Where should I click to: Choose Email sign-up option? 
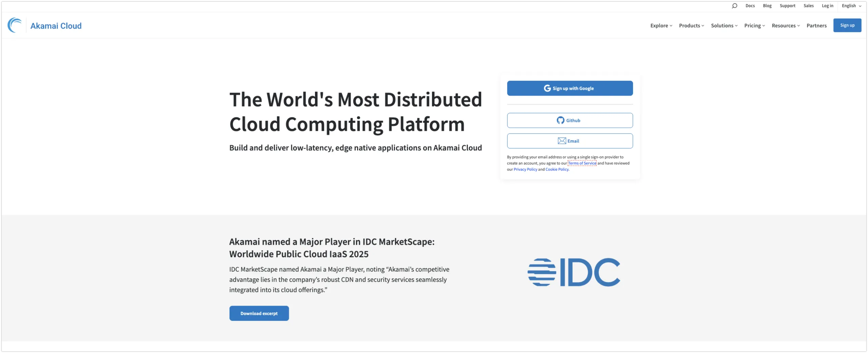pyautogui.click(x=570, y=141)
